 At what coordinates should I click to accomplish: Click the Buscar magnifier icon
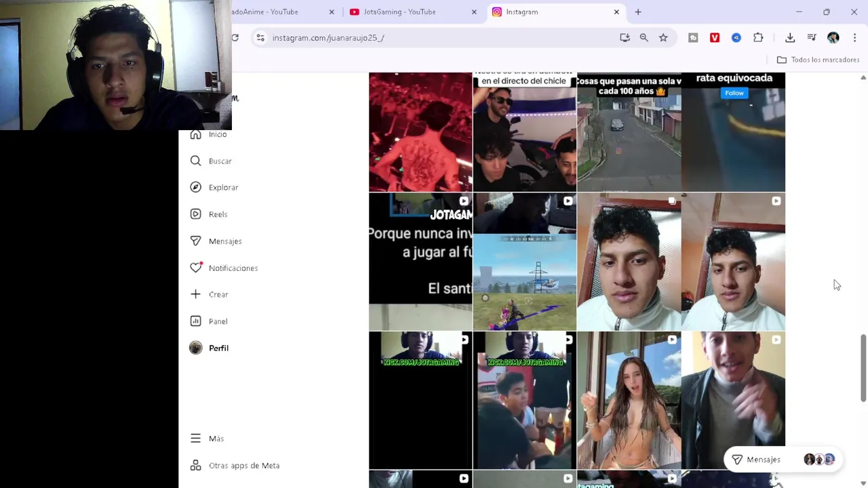click(196, 161)
